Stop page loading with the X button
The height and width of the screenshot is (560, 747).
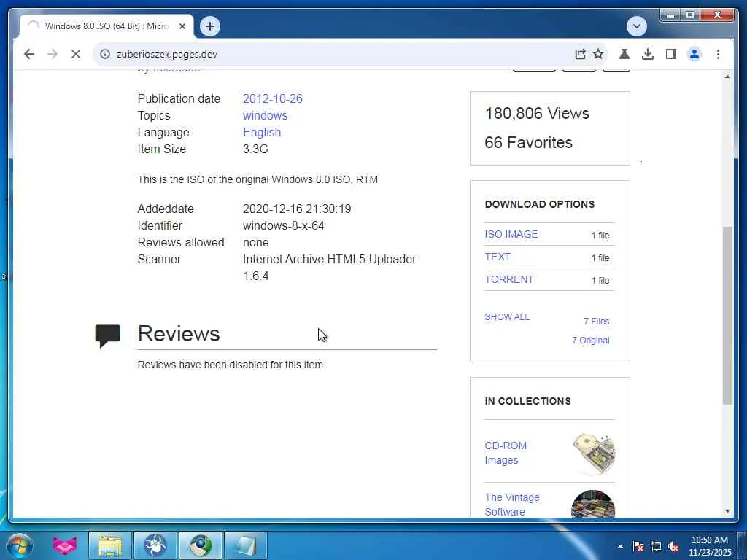click(x=76, y=54)
